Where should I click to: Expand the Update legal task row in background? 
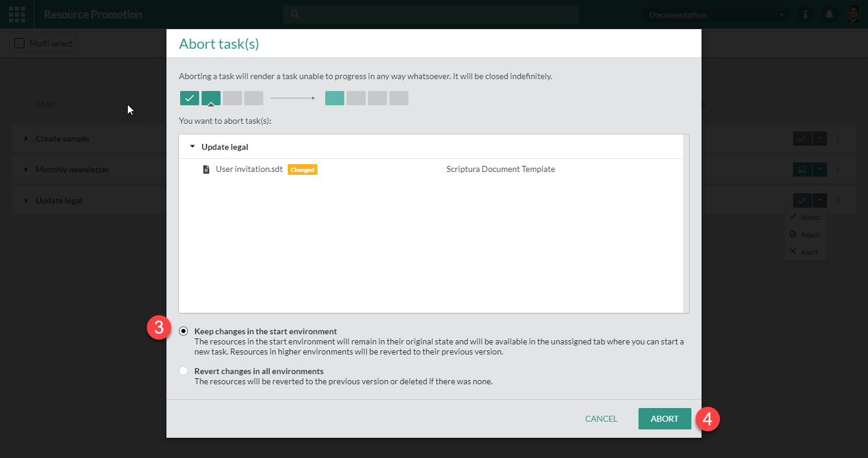(26, 200)
